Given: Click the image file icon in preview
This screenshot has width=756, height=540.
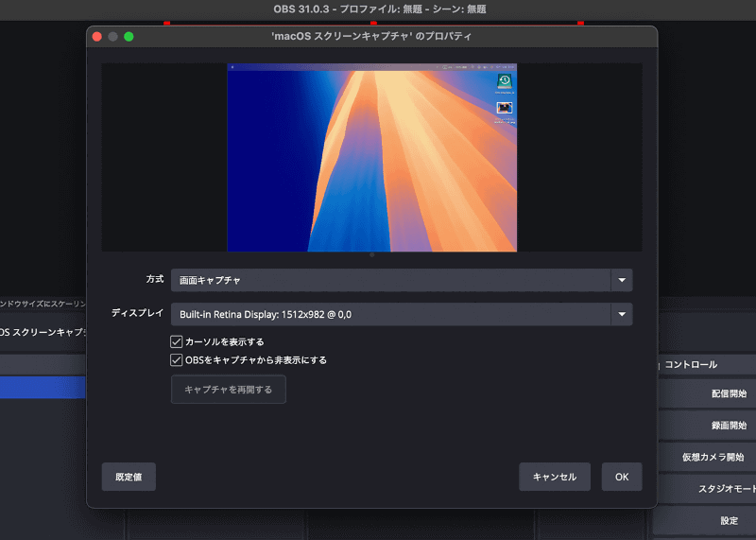Looking at the screenshot, I should pos(505,108).
